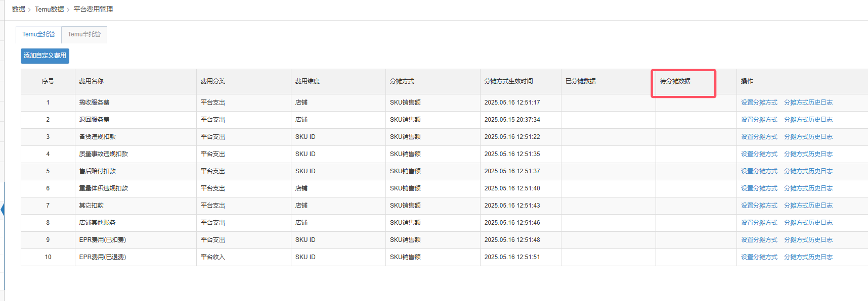This screenshot has height=301, width=868.
Task: Click the 分摊方式生效时间 column header
Action: pos(520,81)
